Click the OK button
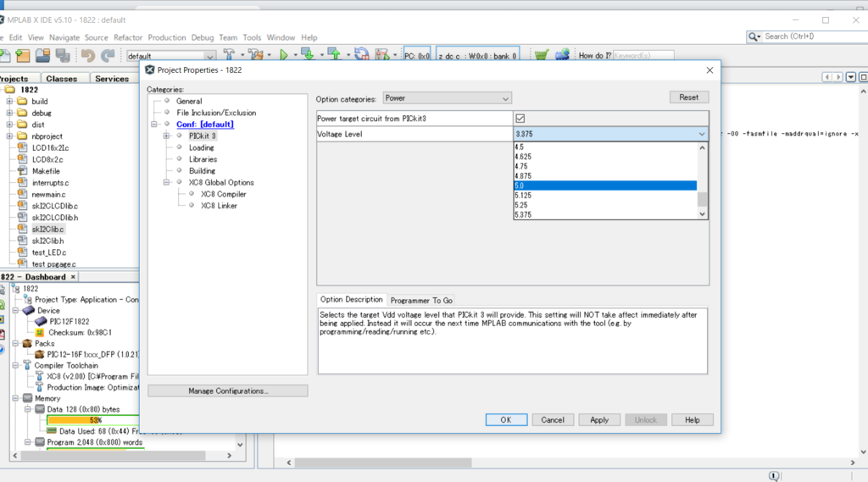 click(506, 420)
